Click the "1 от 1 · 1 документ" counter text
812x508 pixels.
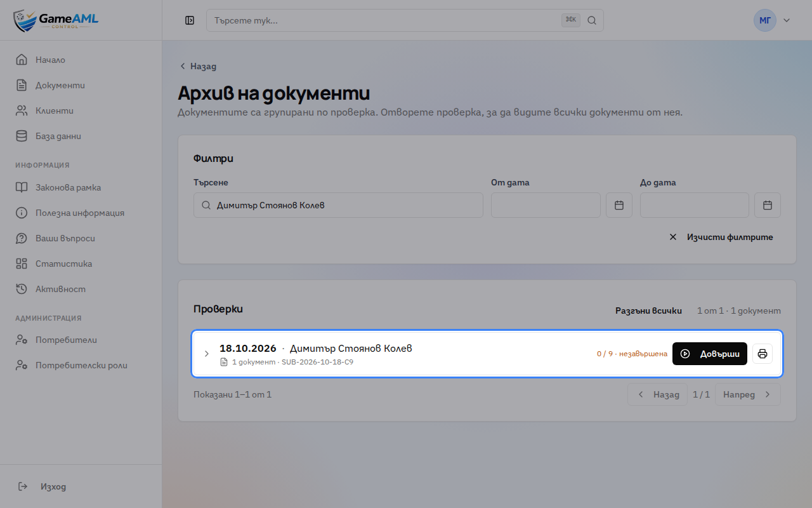(739, 311)
